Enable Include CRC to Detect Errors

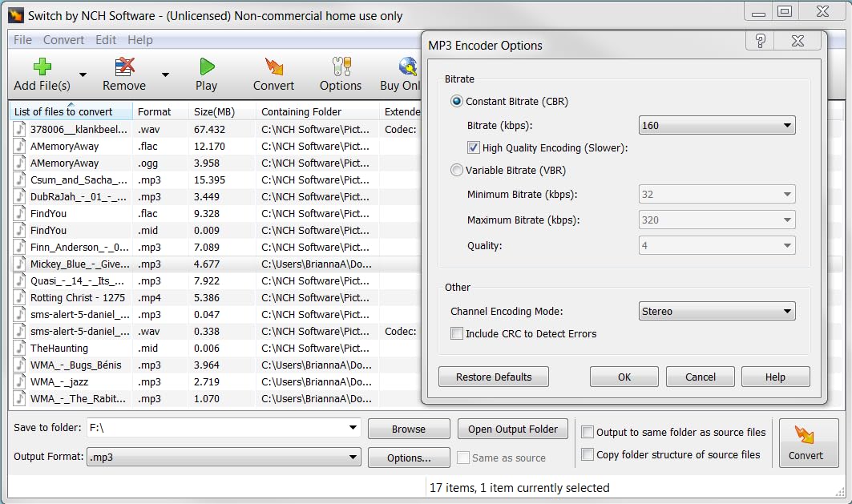pos(457,333)
